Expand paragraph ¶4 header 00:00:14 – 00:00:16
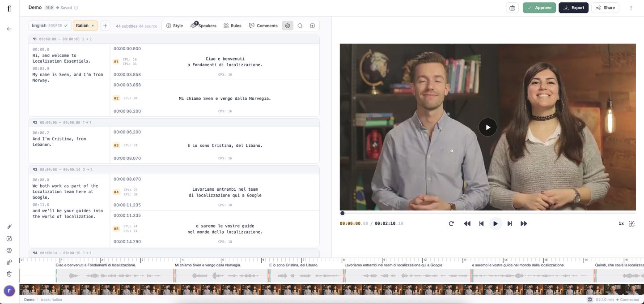Viewport: 644px width, 304px height. pyautogui.click(x=174, y=253)
